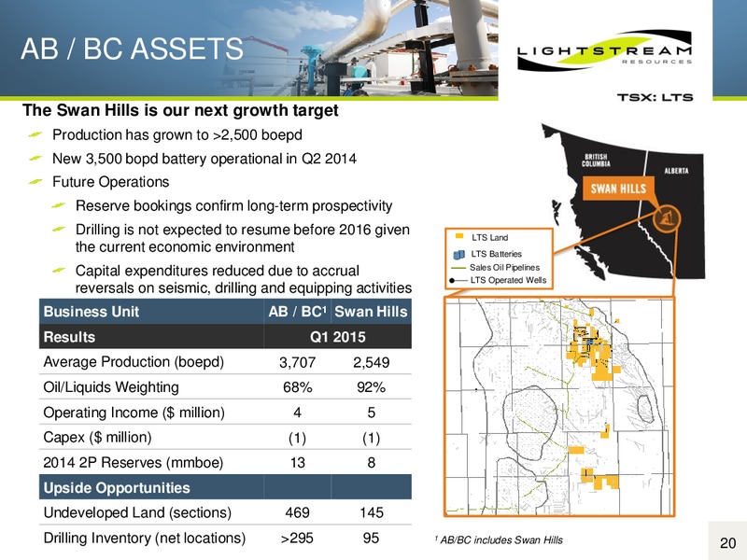Click sub-bullet about capital expenditures reduced
The height and width of the screenshot is (560, 747).
244,279
